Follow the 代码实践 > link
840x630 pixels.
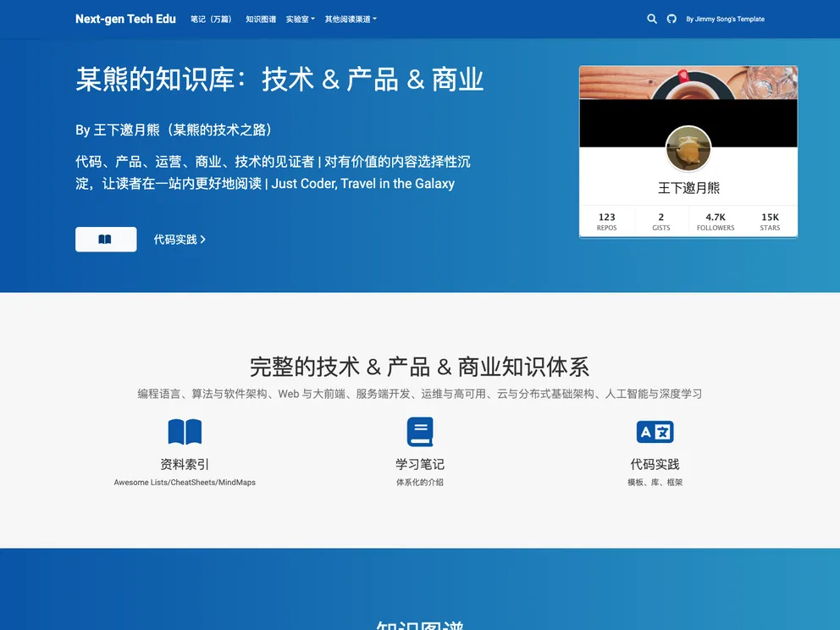pos(180,239)
